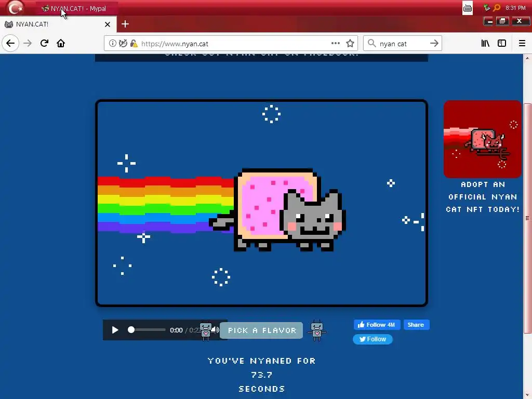Reload the current page
Screen dimensions: 532x399
click(x=44, y=44)
